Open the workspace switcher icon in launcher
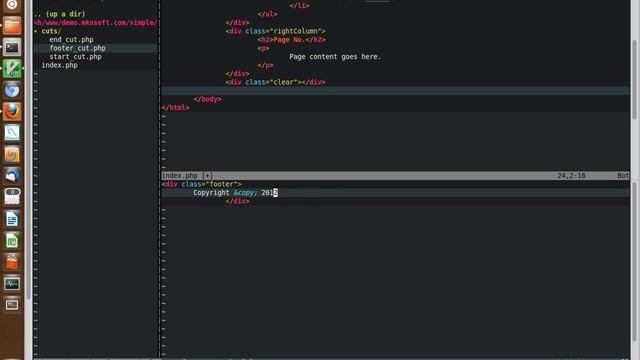This screenshot has width=640, height=360. [x=12, y=305]
